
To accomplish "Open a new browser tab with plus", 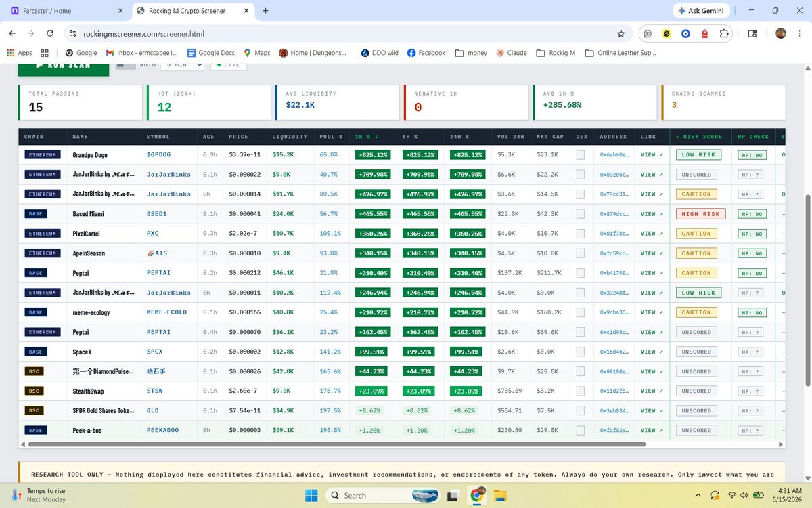I will (265, 11).
